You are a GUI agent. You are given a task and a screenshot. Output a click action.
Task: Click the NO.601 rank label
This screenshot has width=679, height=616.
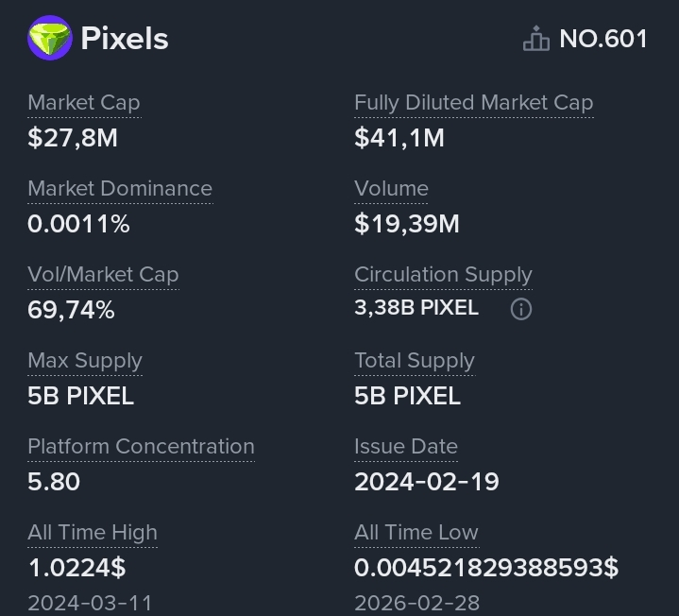coord(603,39)
